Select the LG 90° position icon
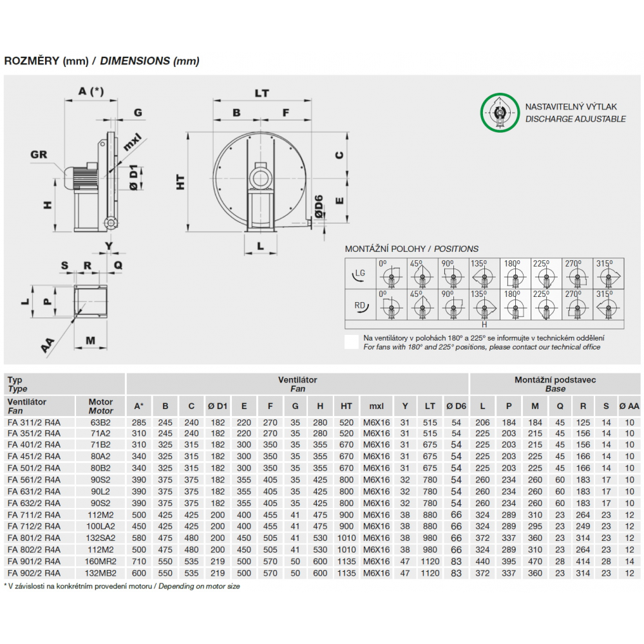 (453, 274)
